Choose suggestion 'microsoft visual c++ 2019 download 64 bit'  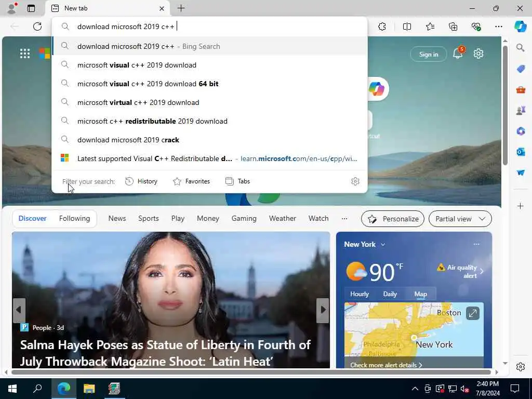pyautogui.click(x=210, y=84)
